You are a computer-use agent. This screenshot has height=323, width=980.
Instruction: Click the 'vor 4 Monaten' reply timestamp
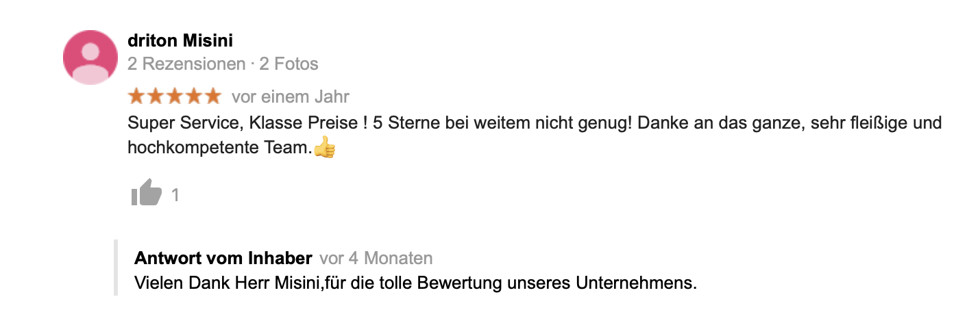coord(376,258)
